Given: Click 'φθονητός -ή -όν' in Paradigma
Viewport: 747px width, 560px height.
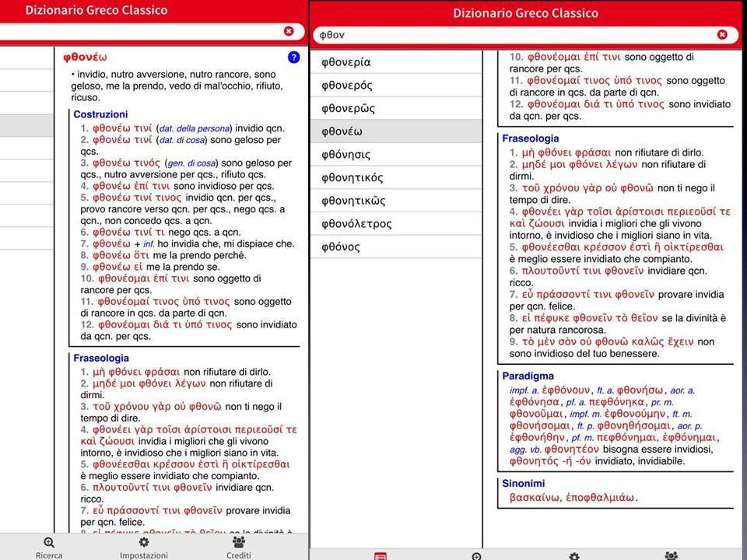Looking at the screenshot, I should coord(550,461).
